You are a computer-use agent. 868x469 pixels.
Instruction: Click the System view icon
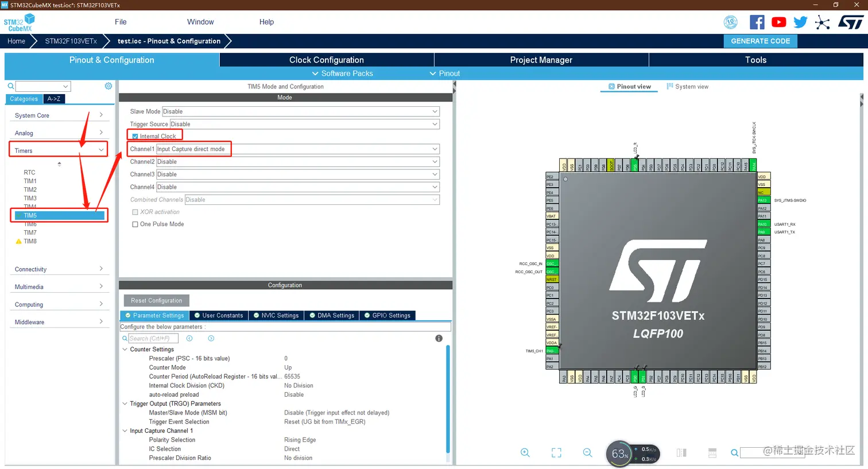[x=669, y=87]
